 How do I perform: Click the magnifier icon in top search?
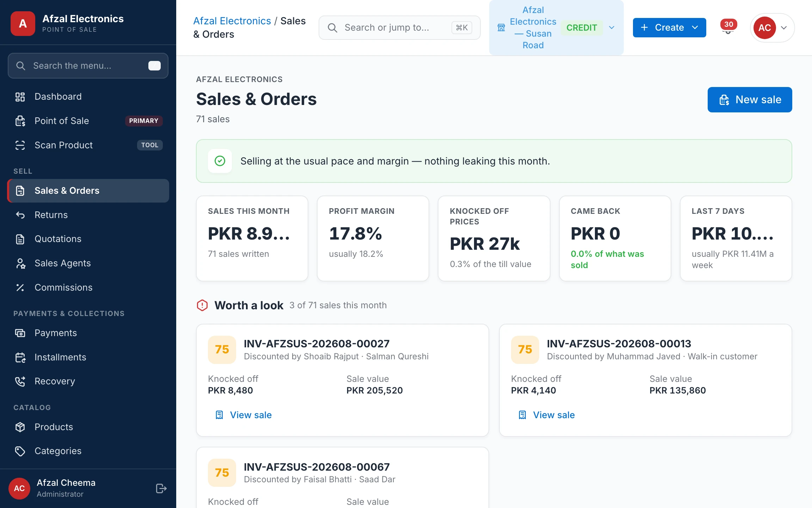click(332, 27)
